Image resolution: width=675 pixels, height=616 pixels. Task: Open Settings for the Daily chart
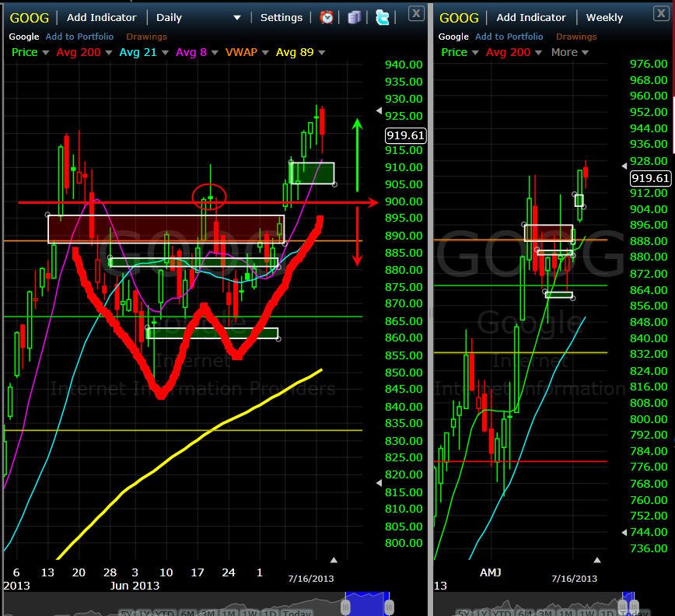(x=282, y=17)
